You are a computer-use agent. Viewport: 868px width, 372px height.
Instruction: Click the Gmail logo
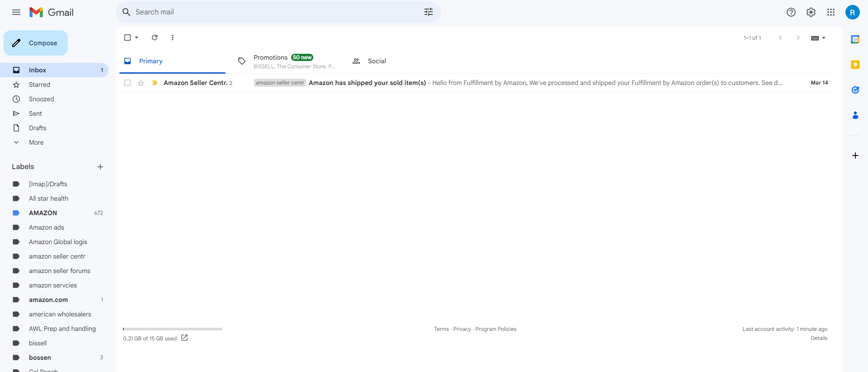click(51, 12)
